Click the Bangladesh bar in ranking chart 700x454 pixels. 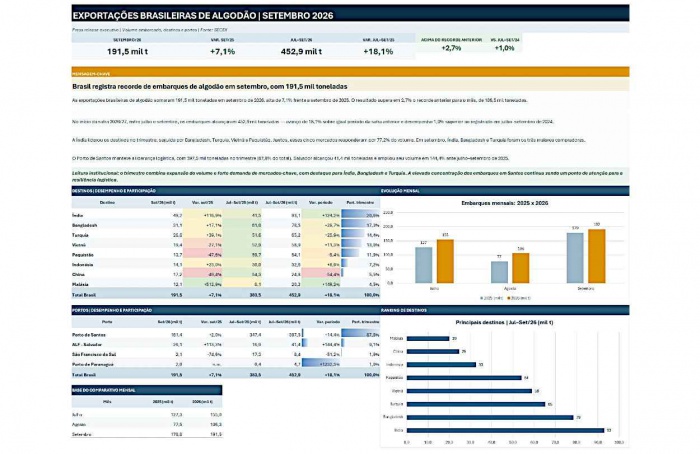click(x=490, y=417)
